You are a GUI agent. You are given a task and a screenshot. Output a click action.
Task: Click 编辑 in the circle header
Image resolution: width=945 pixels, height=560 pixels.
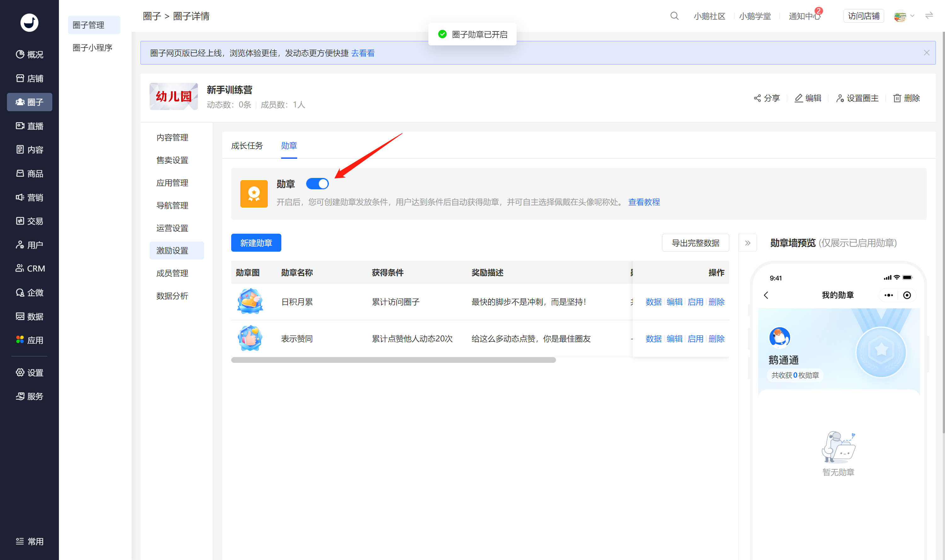pos(808,98)
